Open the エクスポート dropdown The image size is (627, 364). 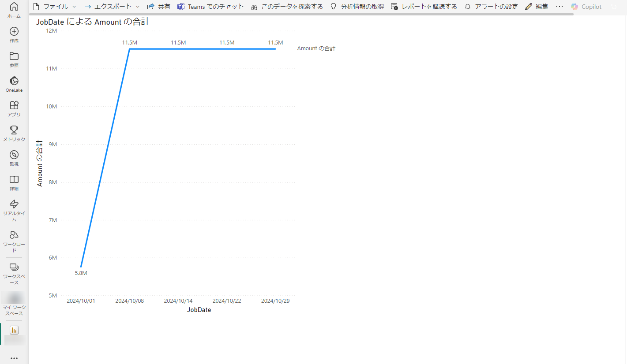tap(137, 7)
